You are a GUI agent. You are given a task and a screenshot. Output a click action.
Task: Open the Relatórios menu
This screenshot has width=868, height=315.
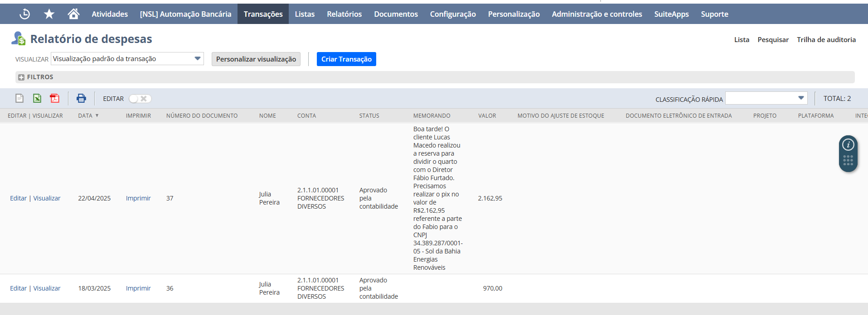tap(344, 14)
